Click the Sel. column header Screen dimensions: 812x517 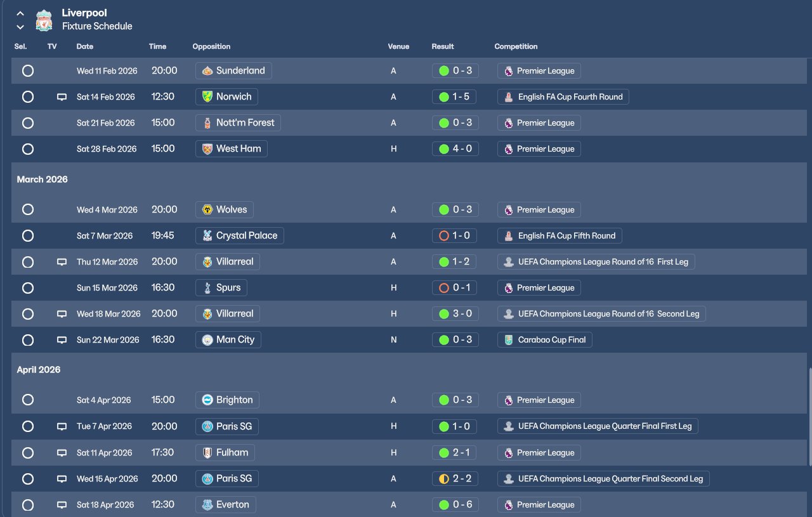pyautogui.click(x=20, y=46)
